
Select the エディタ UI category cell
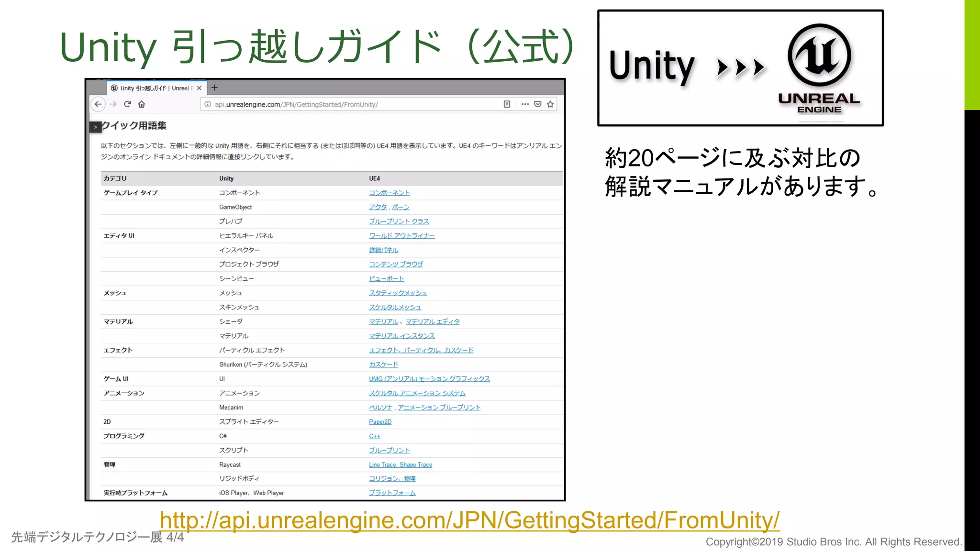(x=119, y=236)
